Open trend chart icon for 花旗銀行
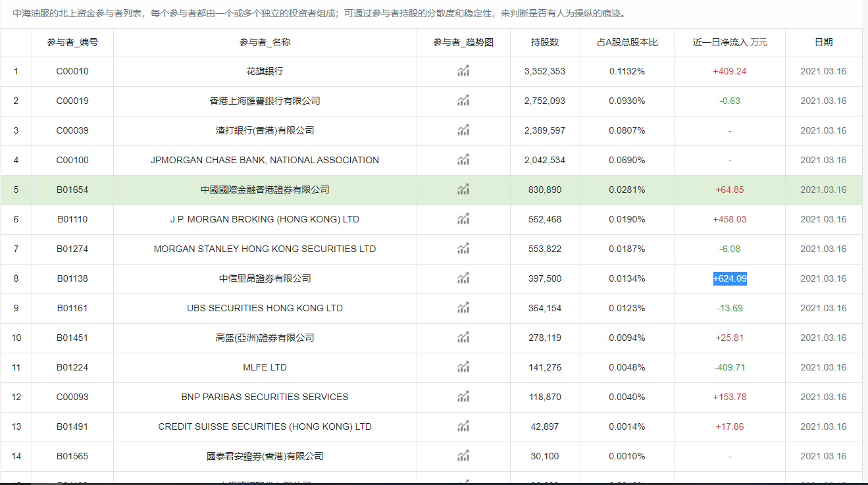The width and height of the screenshot is (868, 485). pos(463,71)
